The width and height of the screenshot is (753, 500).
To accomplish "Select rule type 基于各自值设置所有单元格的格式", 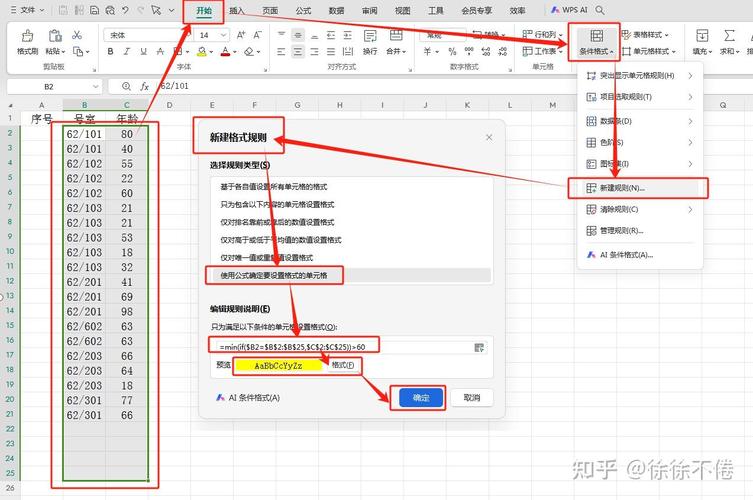I will click(352, 186).
